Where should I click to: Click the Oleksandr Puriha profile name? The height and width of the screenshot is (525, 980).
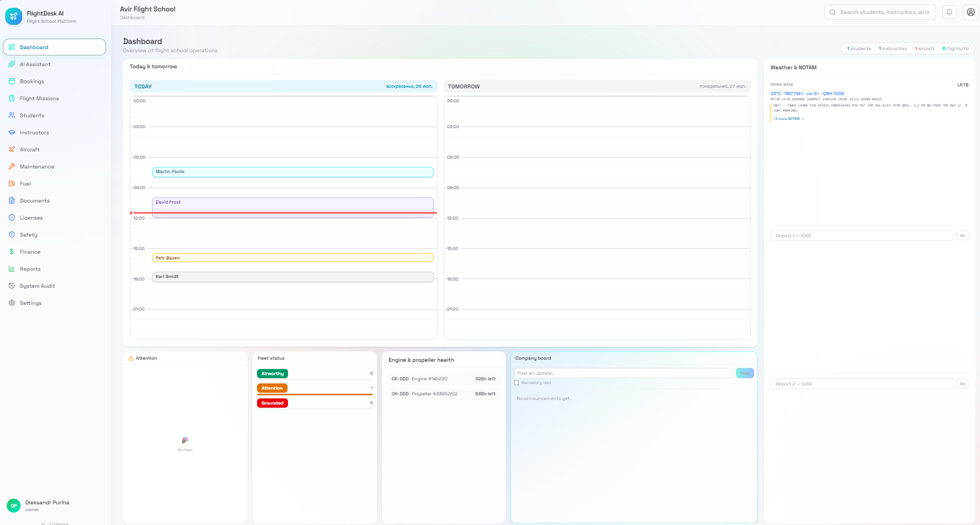(x=47, y=502)
